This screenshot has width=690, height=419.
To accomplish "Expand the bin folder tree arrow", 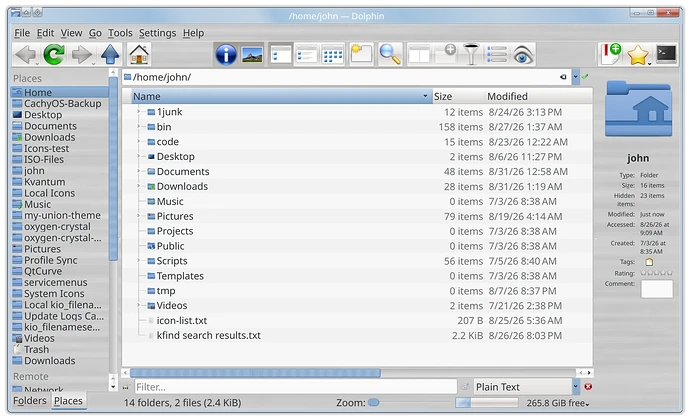I will (x=138, y=127).
